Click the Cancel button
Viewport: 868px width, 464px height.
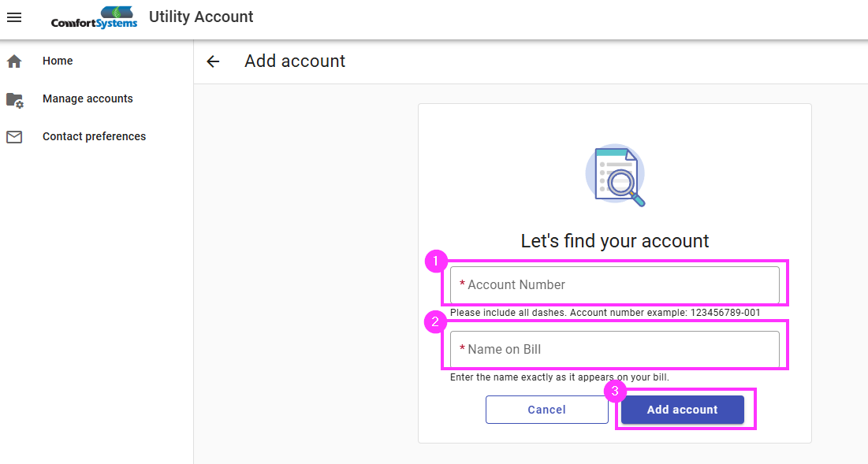pos(546,409)
